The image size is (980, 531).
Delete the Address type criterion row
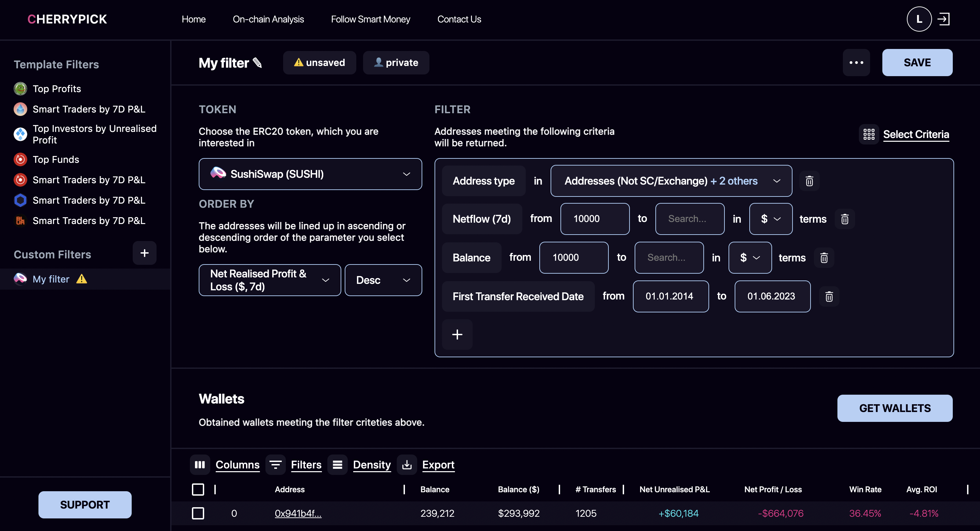[809, 181]
